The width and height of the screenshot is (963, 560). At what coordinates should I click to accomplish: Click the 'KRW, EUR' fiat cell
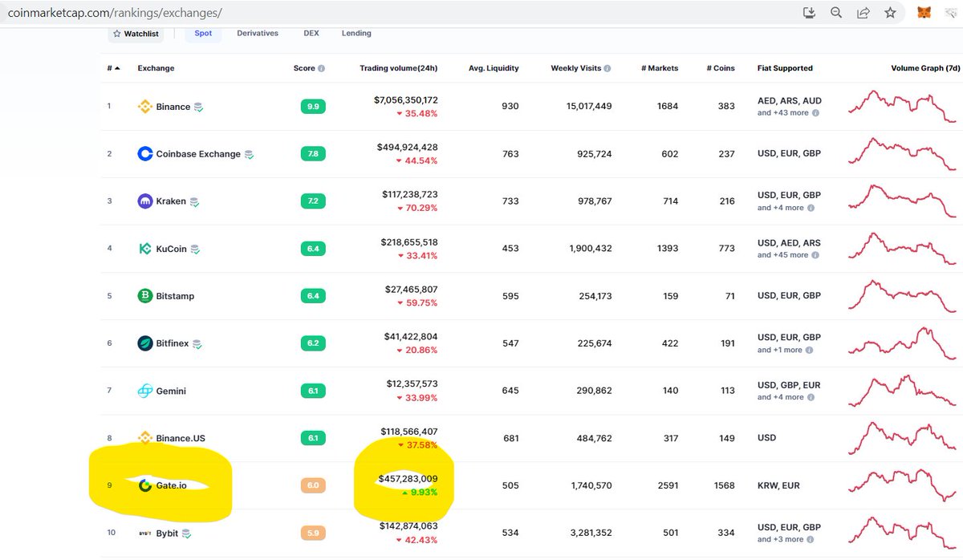778,485
